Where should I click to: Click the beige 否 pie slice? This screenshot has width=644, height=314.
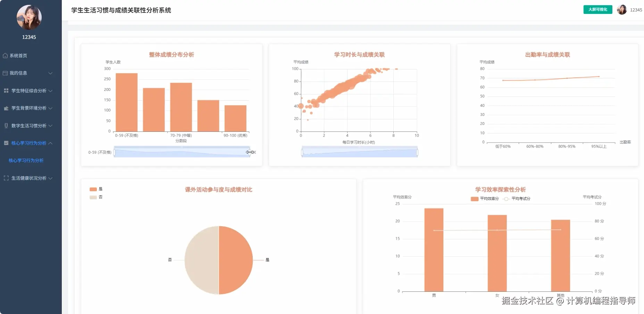tap(201, 260)
